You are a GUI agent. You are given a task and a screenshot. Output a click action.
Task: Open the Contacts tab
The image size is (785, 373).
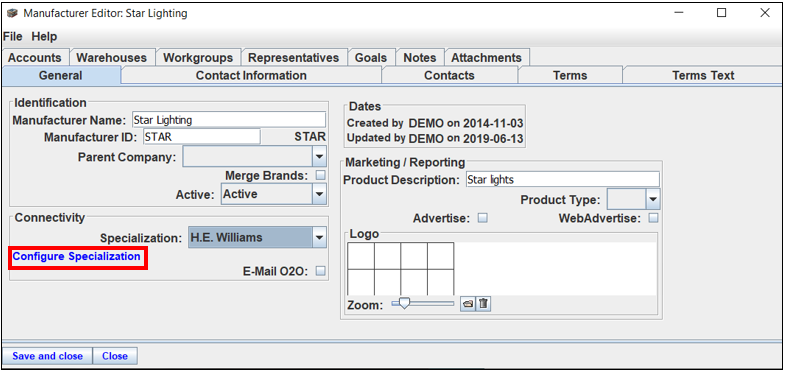[449, 75]
